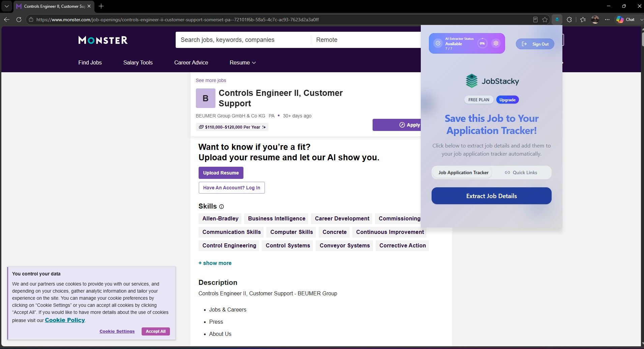
Task: View site information lock icon
Action: [31, 20]
